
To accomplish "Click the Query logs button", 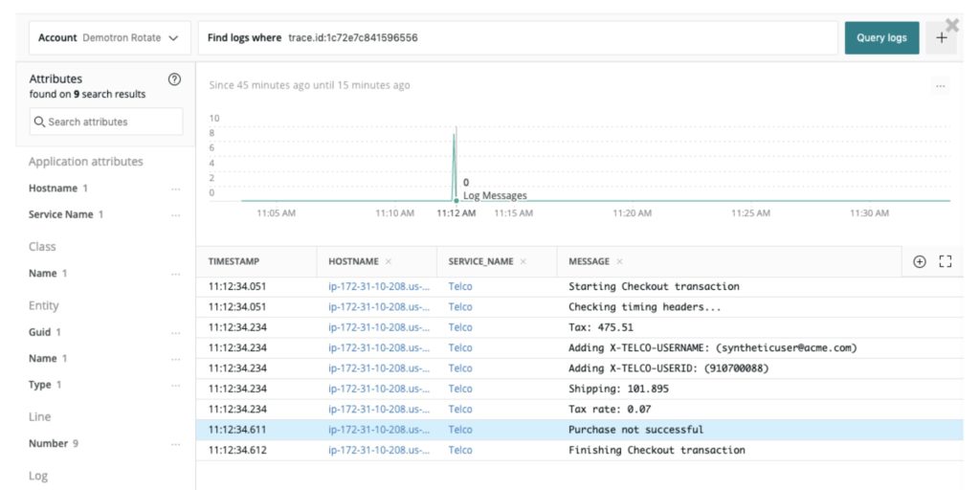I will 881,37.
